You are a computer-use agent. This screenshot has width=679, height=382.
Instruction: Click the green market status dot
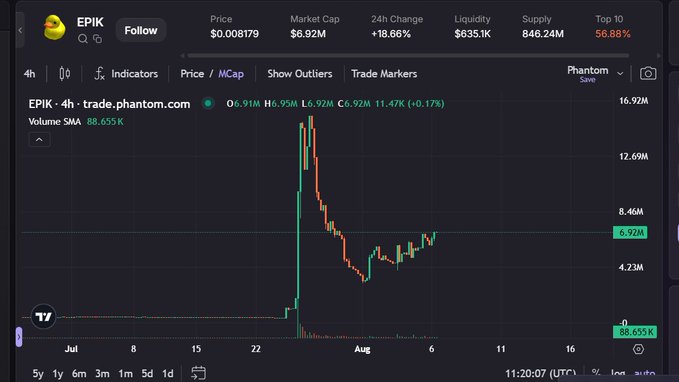tap(208, 104)
